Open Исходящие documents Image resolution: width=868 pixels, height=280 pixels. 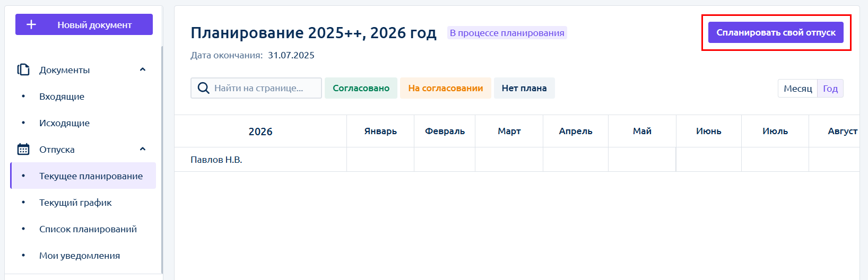click(x=64, y=123)
